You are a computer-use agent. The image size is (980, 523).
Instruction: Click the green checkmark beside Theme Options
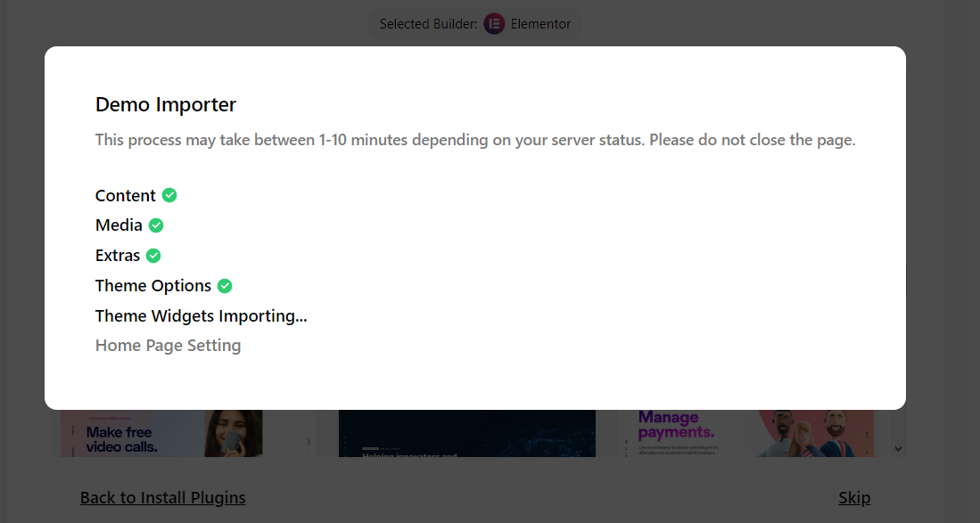(225, 286)
